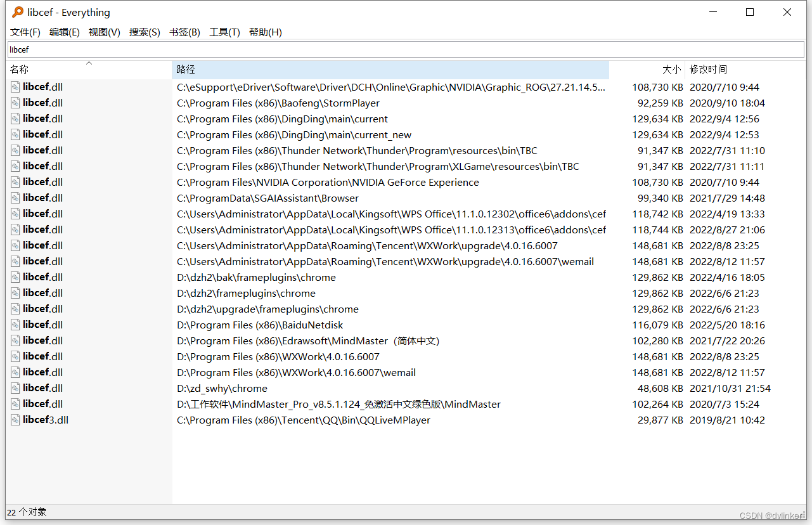The width and height of the screenshot is (812, 525).
Task: Click the size value 48,608 KB
Action: tap(660, 388)
